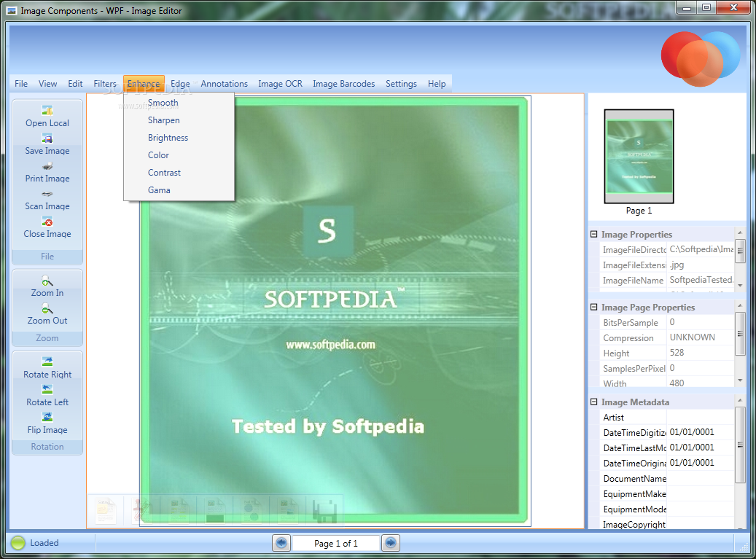Go to previous page arrow button
756x559 pixels.
point(281,543)
